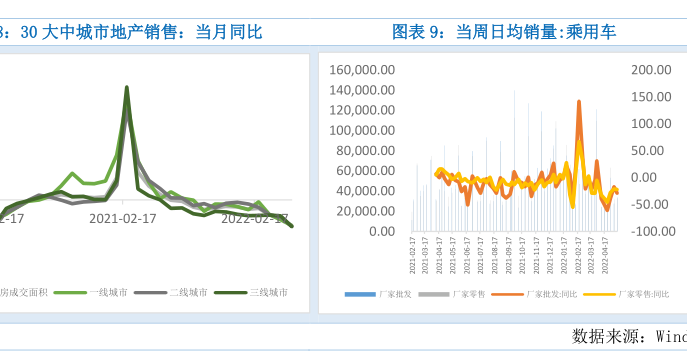This screenshot has height=360, width=687.
Task: Click the gray 二线城市 legend line
Action: [150, 293]
